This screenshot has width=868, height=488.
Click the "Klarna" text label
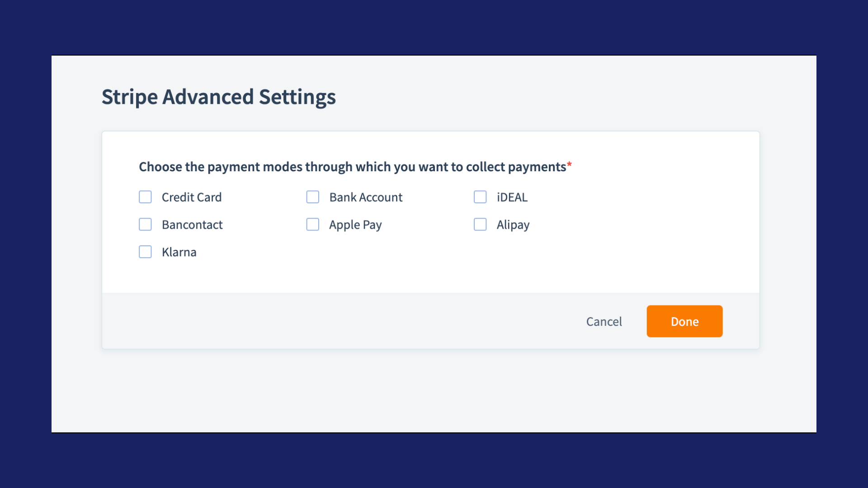pos(179,252)
